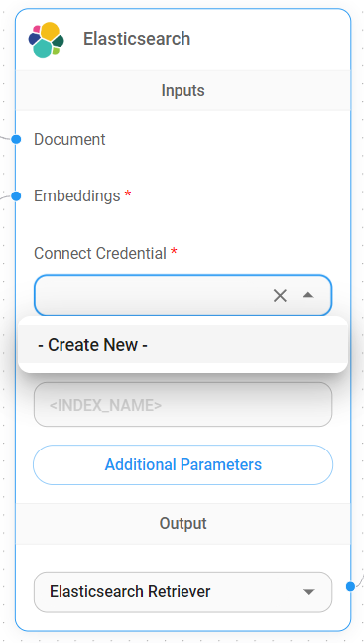
Task: Click the red asterisk beside Embeddings
Action: click(128, 193)
